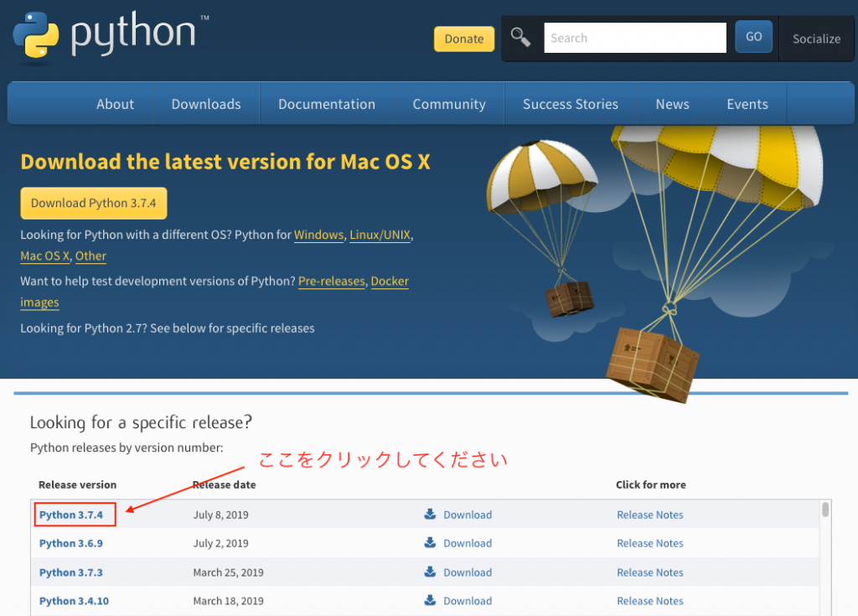Open Release Notes for Python 3.7.4
The image size is (858, 616).
(650, 515)
